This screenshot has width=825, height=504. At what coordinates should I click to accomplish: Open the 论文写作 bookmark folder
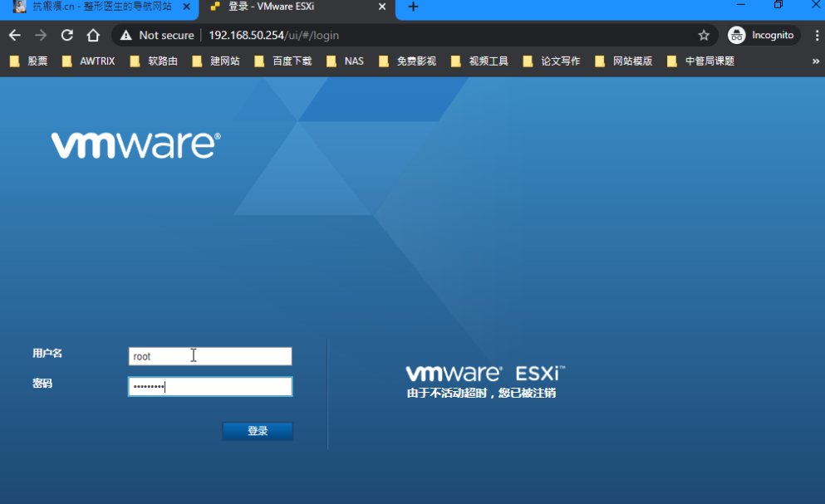click(552, 61)
